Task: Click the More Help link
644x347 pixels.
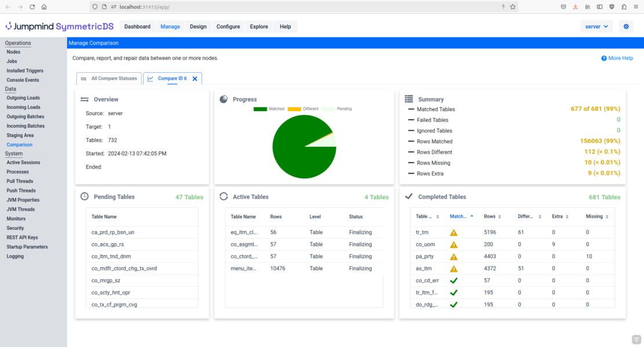Action: pyautogui.click(x=619, y=58)
